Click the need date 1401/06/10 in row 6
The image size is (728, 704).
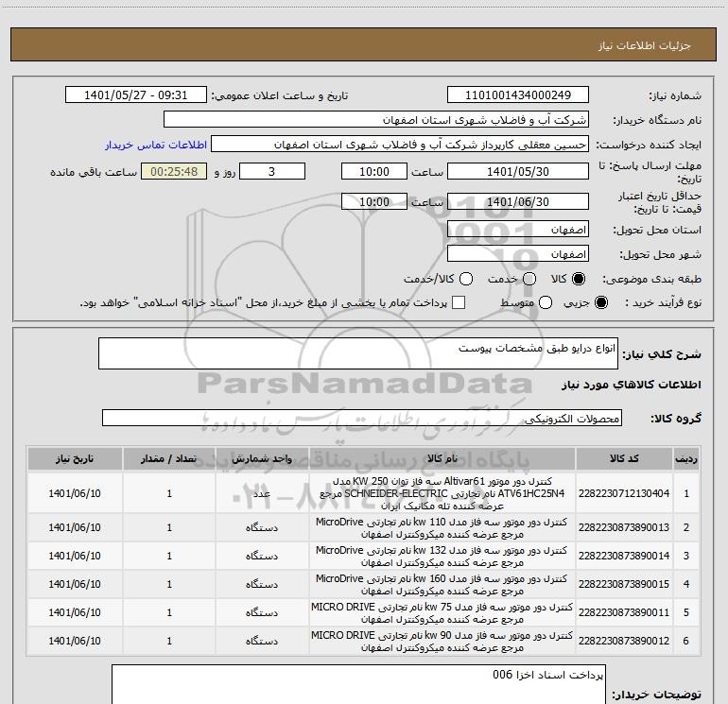point(75,641)
